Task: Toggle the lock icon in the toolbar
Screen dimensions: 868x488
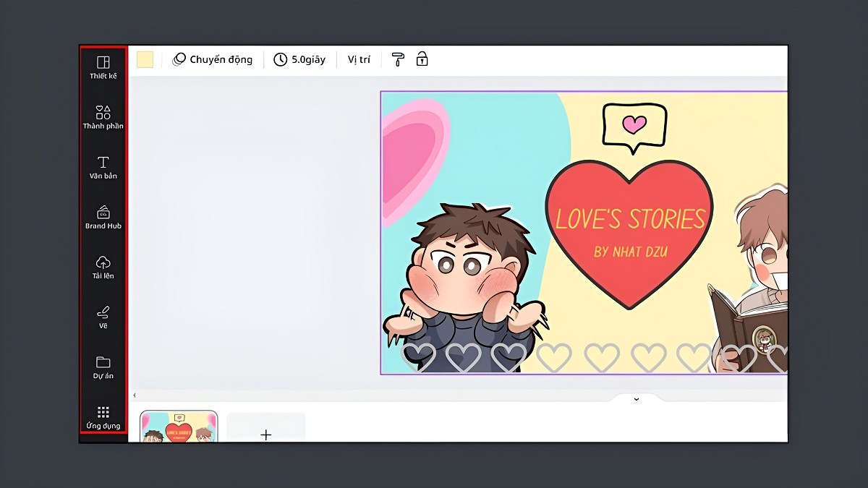Action: pyautogui.click(x=422, y=59)
